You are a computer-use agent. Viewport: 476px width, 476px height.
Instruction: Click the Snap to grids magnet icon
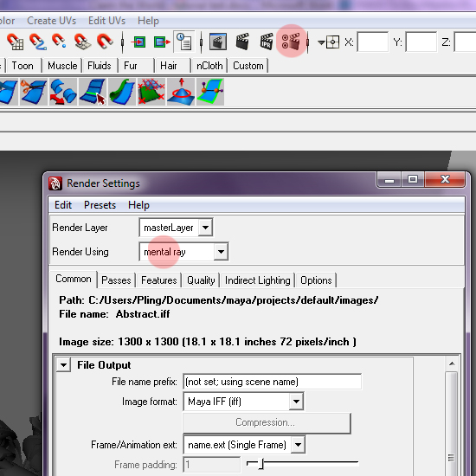15,42
